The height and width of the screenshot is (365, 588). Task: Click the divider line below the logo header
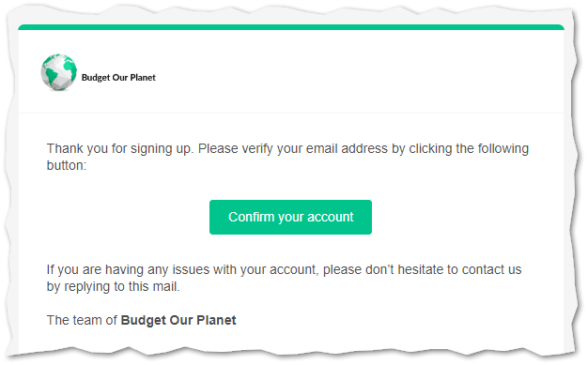pos(291,113)
